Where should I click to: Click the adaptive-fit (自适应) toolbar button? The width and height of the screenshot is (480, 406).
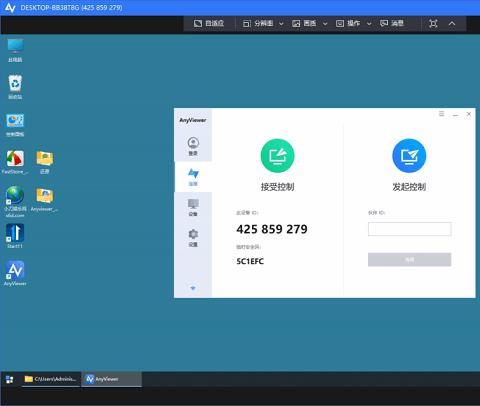coord(209,23)
